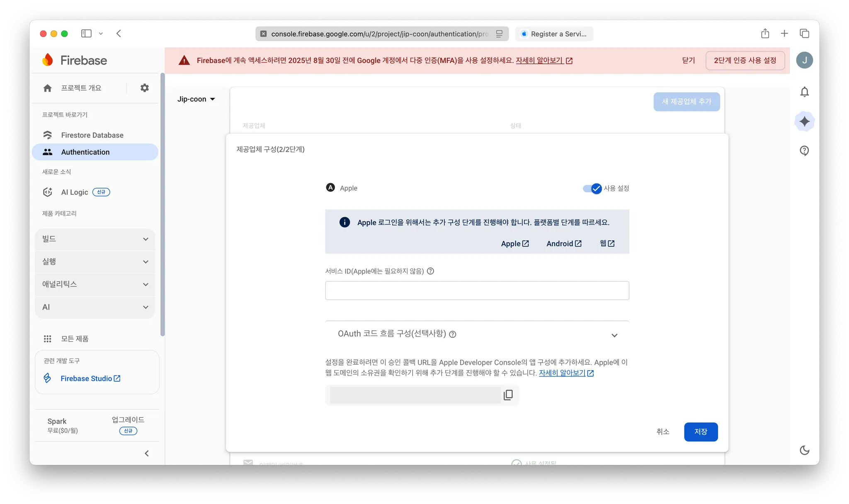Open the Gemini sparkle assistant icon
Screen dimensions: 849x504
(x=804, y=121)
